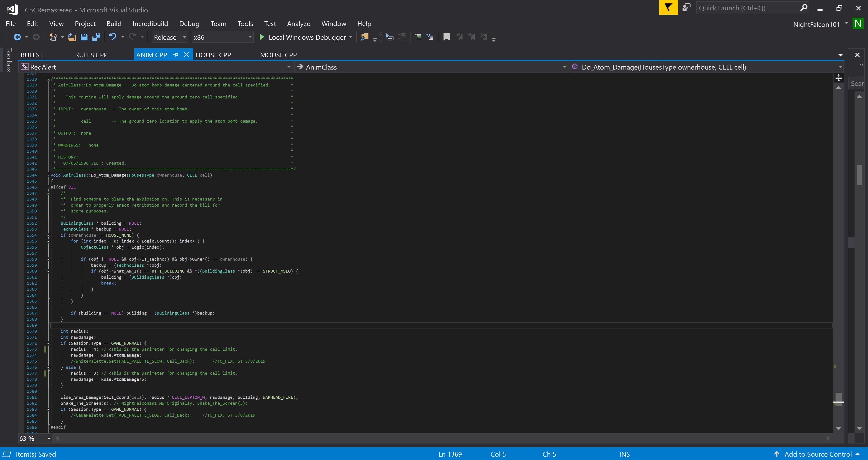Viewport: 868px width, 460px height.
Task: Click the Previous Bookmark icon
Action: (x=459, y=37)
